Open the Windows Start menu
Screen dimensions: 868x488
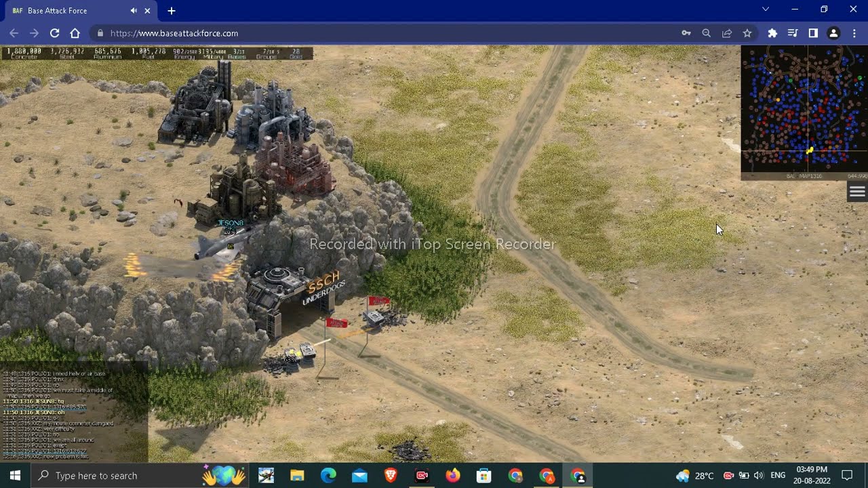15,475
